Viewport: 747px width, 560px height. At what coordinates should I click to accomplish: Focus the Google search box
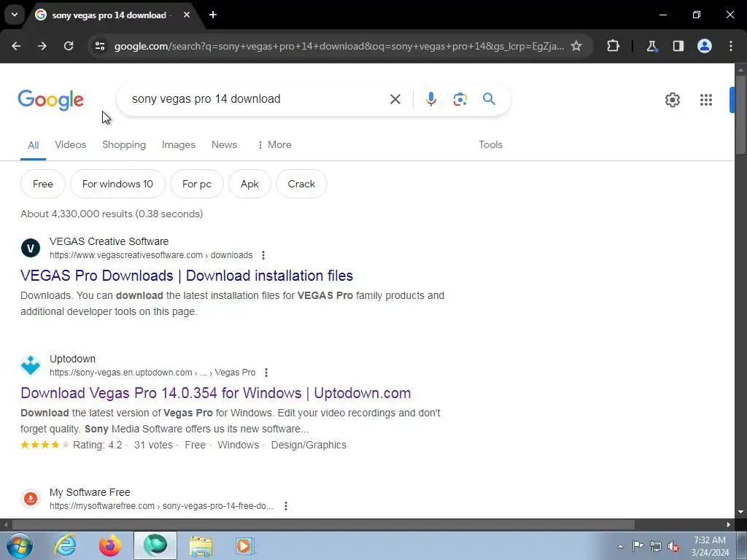pos(258,99)
